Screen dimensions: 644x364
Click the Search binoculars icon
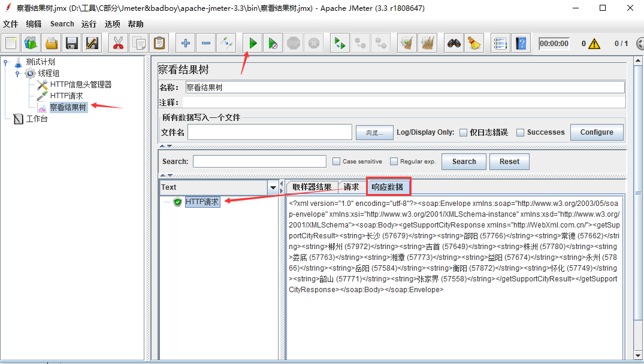(454, 43)
